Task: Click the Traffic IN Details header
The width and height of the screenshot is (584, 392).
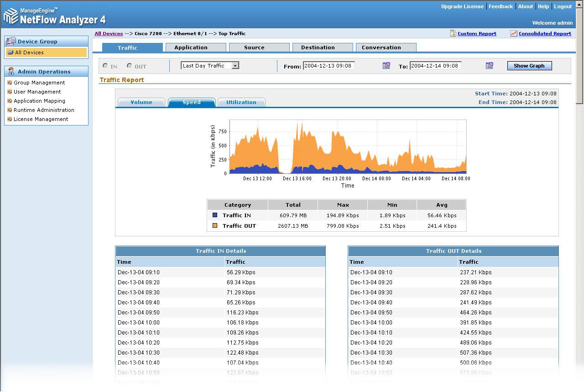Action: point(220,251)
